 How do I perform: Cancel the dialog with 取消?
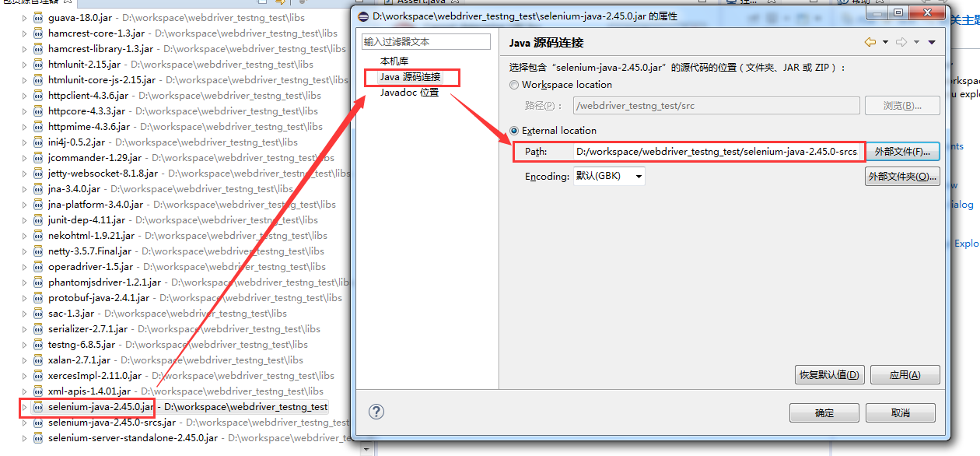(x=901, y=413)
